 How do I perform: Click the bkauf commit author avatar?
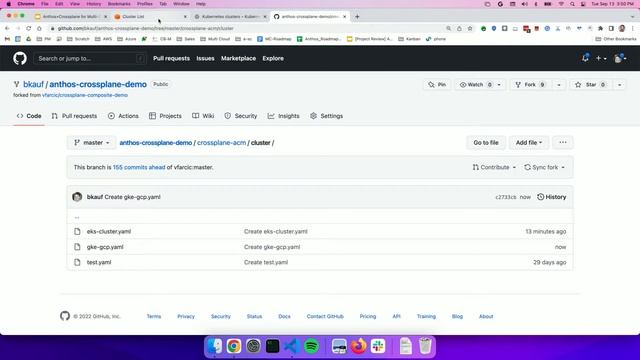77,197
